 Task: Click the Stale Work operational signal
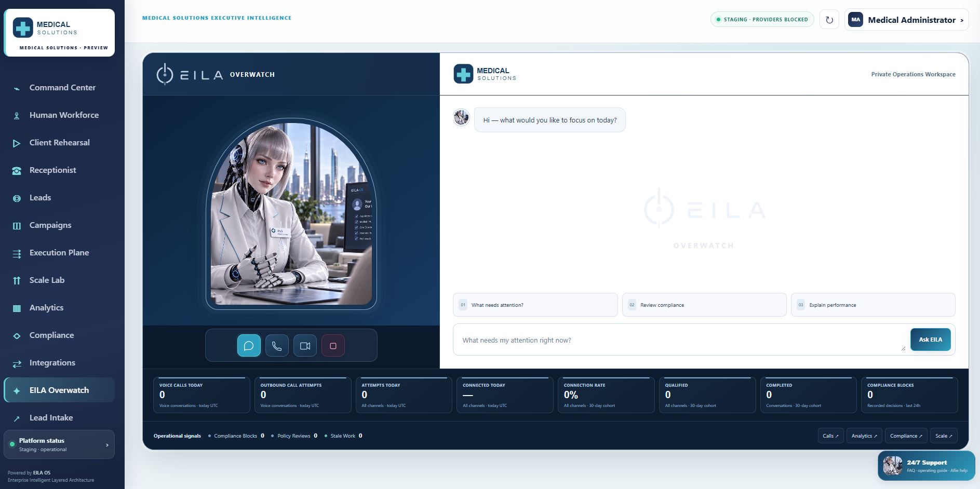pyautogui.click(x=343, y=436)
